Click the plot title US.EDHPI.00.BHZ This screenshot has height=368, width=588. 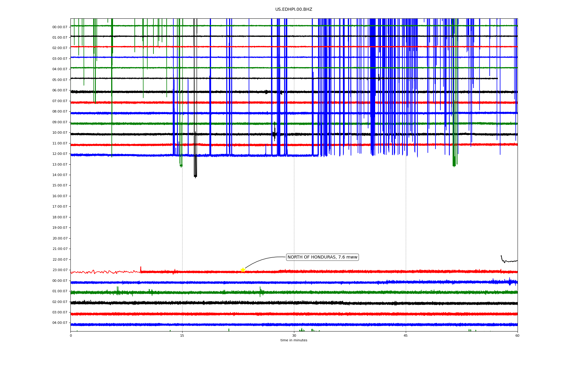pyautogui.click(x=293, y=10)
